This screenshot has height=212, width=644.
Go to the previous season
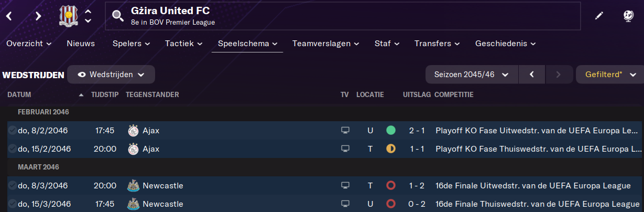(532, 75)
